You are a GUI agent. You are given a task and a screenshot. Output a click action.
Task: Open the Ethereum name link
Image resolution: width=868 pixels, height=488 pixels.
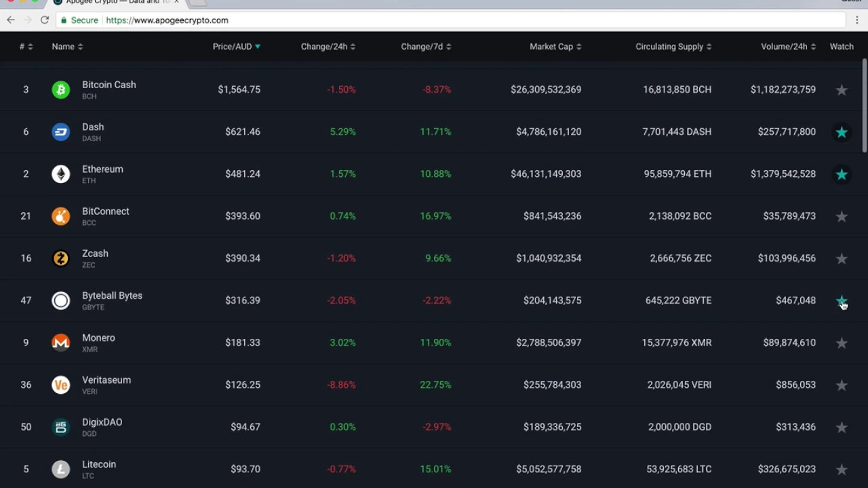coord(102,169)
